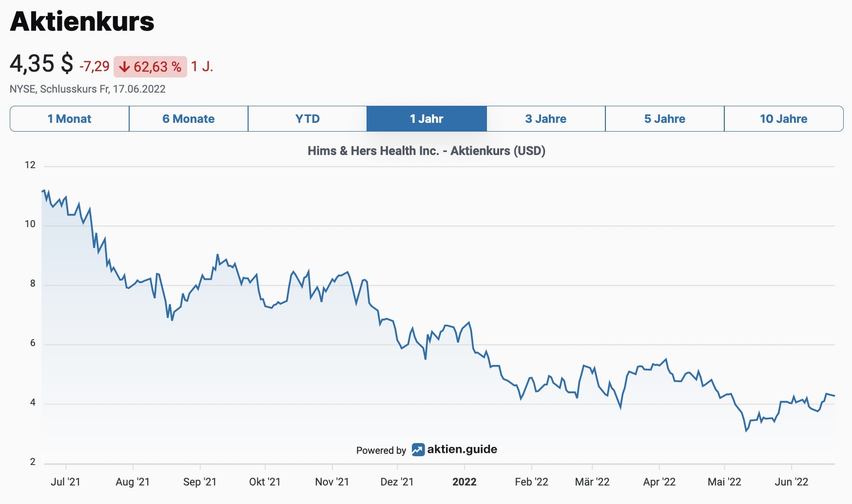Select the 1 Monat time range tab
This screenshot has height=504, width=852.
(70, 118)
